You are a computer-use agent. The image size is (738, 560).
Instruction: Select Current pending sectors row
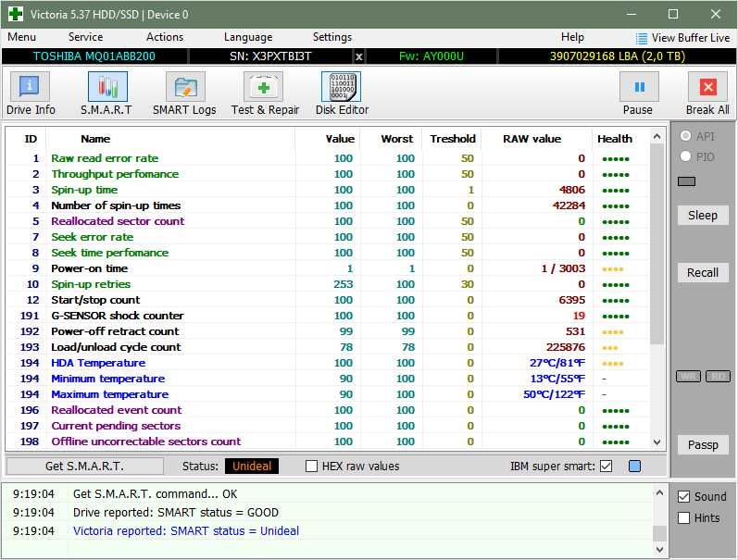tap(328, 426)
